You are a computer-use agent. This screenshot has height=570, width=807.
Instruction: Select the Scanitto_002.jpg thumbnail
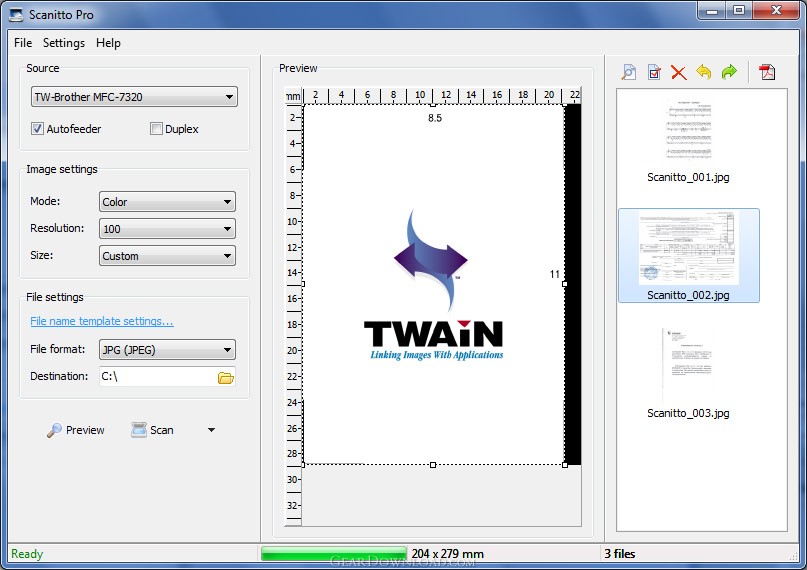(x=689, y=255)
